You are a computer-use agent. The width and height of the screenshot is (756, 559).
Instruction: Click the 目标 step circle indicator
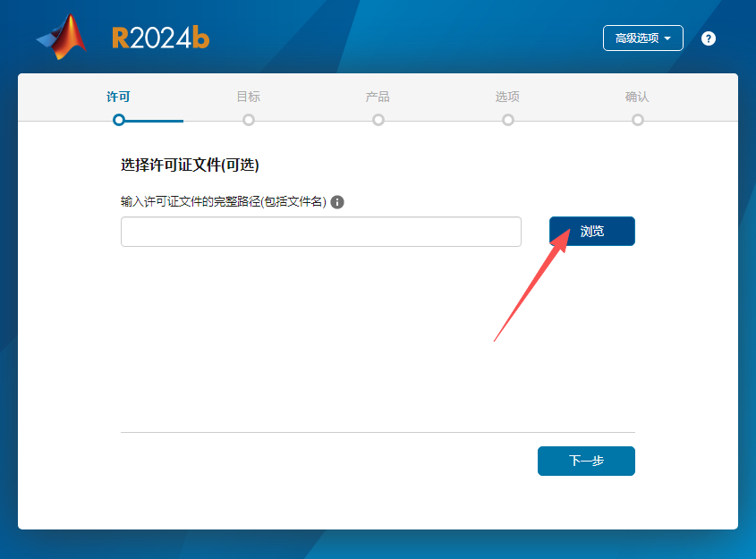coord(248,119)
